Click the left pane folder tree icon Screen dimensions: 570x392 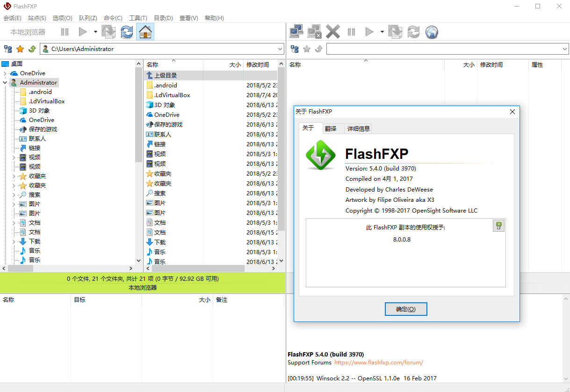coord(8,49)
